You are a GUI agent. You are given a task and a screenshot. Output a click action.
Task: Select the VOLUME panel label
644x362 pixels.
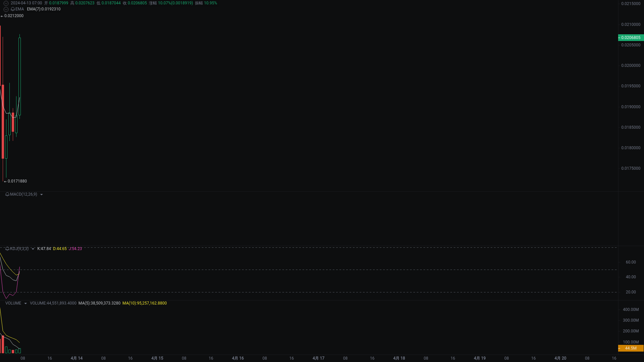pos(13,303)
